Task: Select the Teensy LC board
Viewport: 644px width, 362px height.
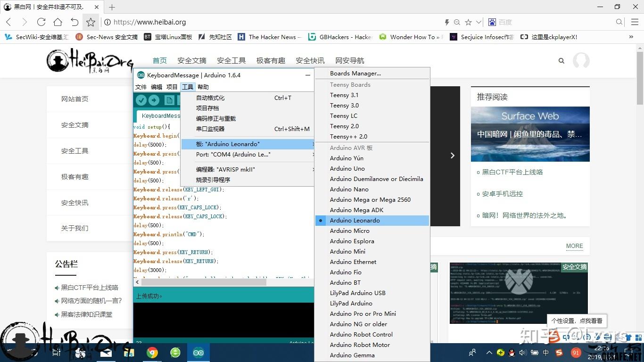Action: (372, 116)
